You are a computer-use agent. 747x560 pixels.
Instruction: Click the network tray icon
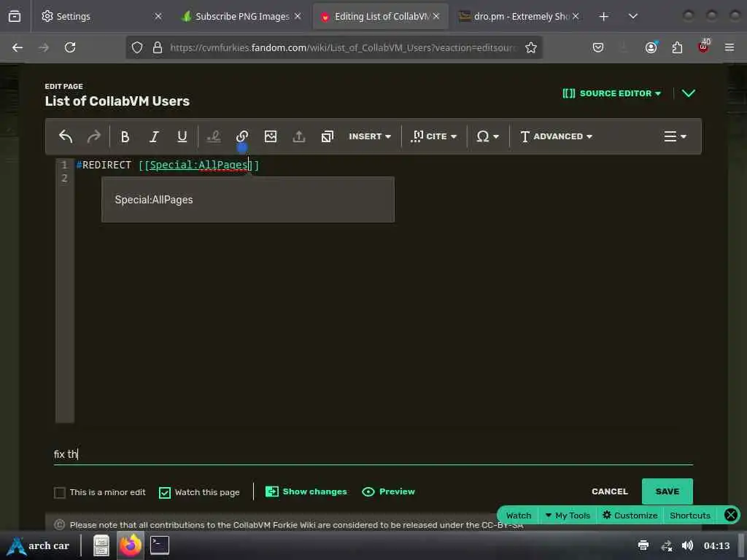[x=666, y=545]
